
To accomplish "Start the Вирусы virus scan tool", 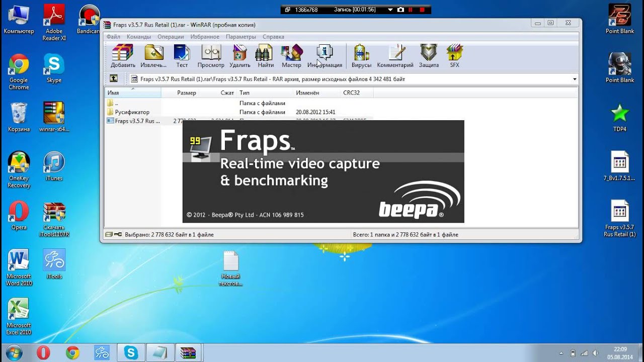I will 361,56.
